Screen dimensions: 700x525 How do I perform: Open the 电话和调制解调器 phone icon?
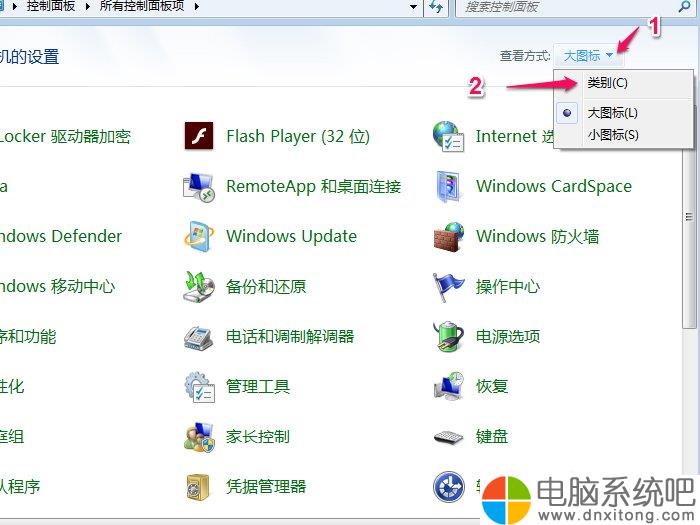[x=199, y=337]
